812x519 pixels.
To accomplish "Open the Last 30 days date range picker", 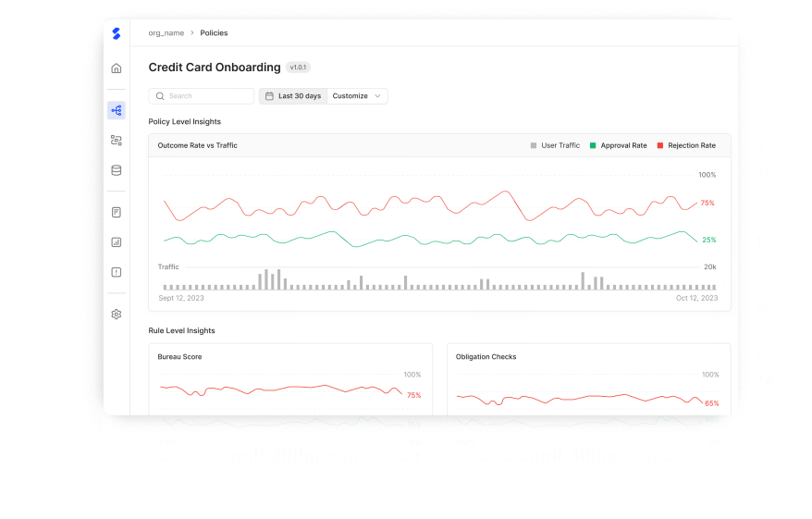I will [x=299, y=96].
